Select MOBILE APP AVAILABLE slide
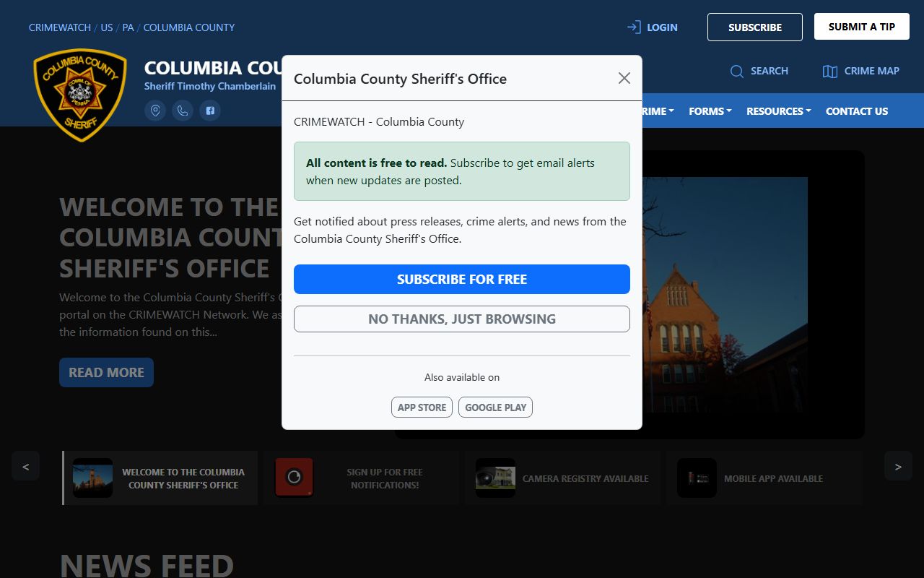The image size is (924, 578). [764, 478]
